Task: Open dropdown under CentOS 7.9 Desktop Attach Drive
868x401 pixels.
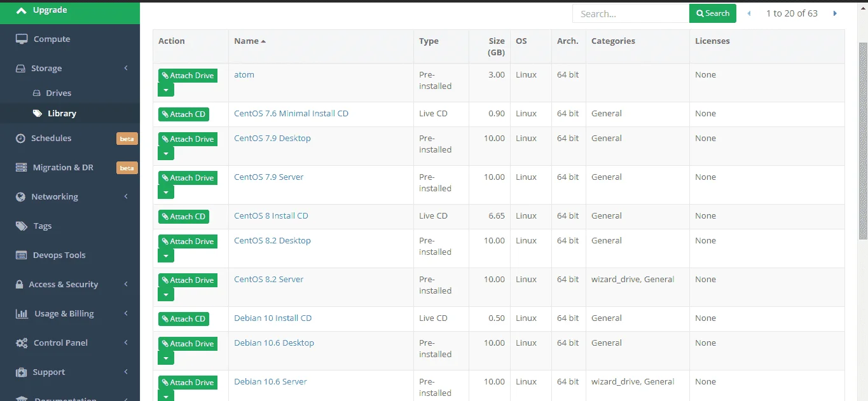Action: 166,154
